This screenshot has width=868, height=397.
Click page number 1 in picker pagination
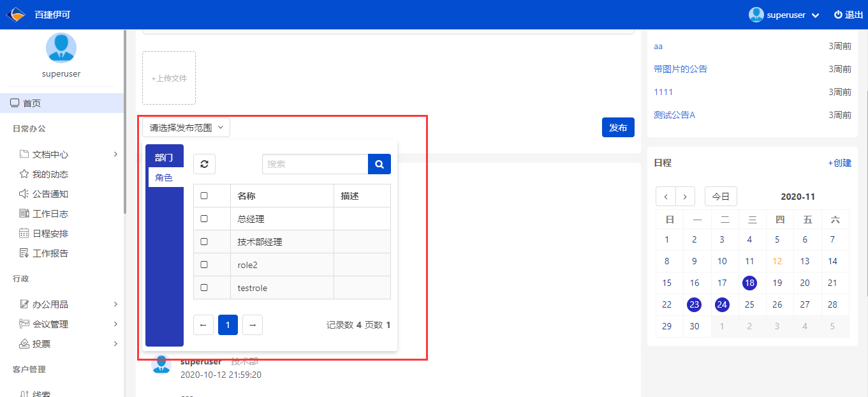coord(228,325)
